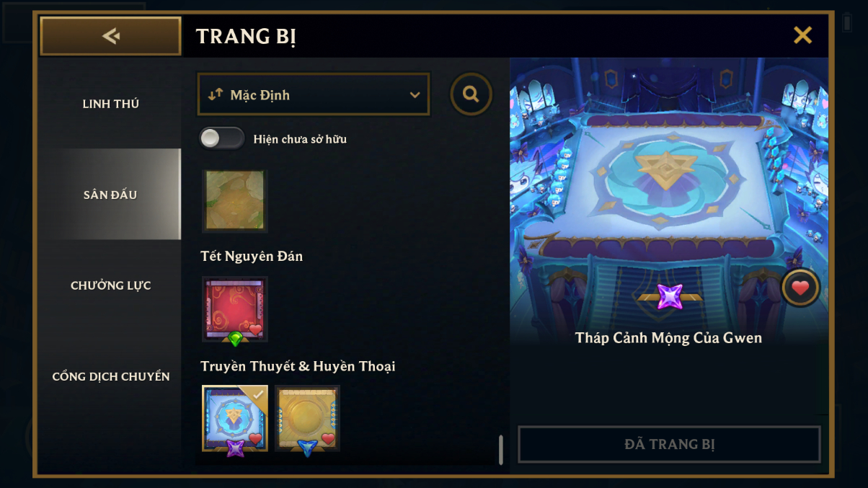Toggle Hiện chưa sở hữu switch
The image size is (868, 488).
[222, 138]
